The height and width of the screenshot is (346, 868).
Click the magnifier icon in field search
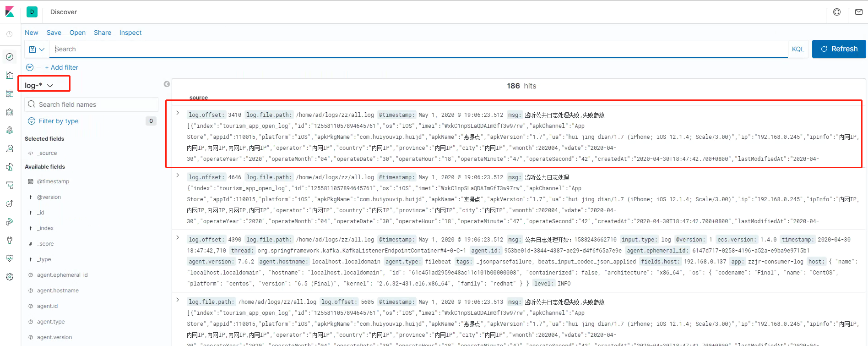click(32, 104)
